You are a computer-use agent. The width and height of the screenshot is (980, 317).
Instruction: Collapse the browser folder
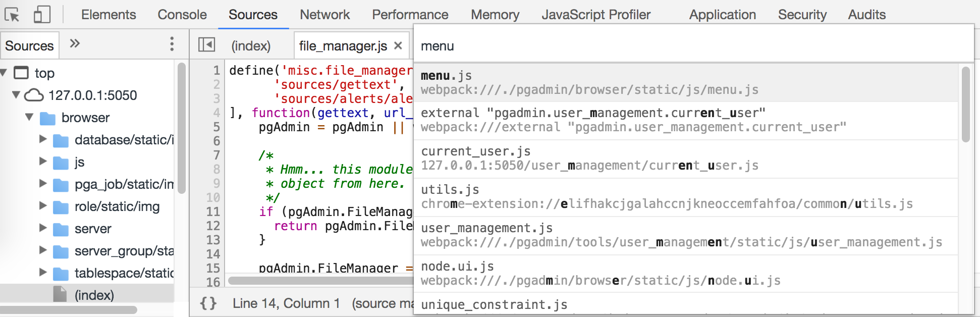[29, 117]
